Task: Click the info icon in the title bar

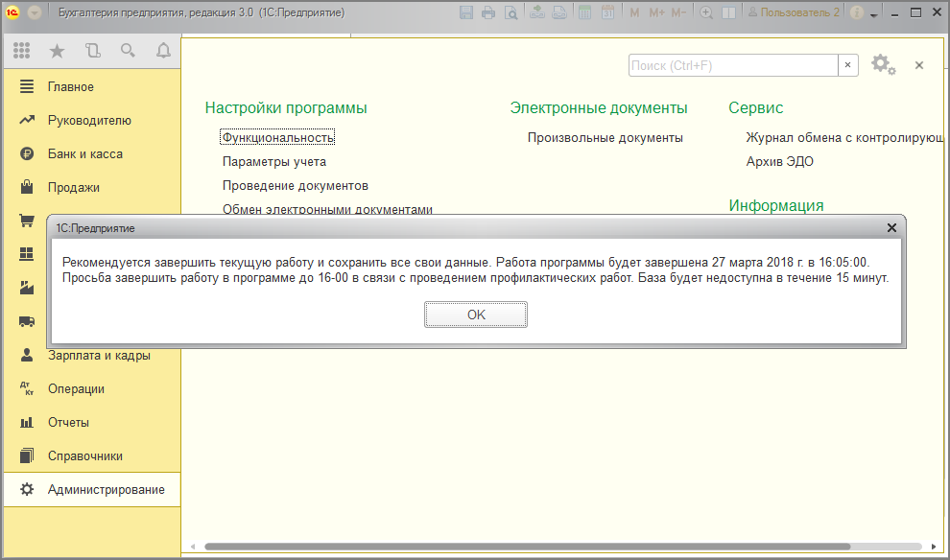Action: [857, 13]
